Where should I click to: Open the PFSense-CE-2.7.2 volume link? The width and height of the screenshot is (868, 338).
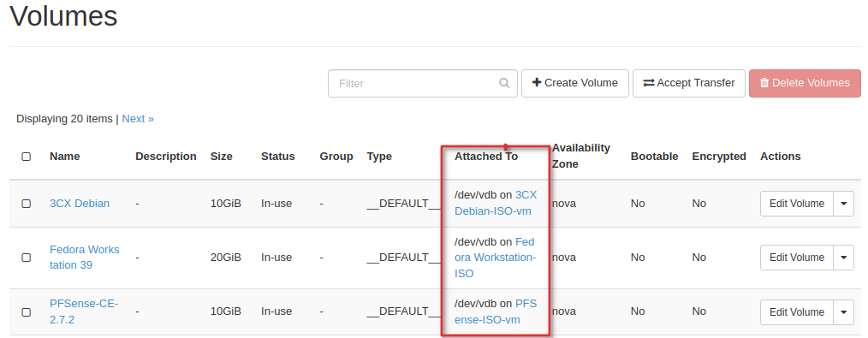84,311
